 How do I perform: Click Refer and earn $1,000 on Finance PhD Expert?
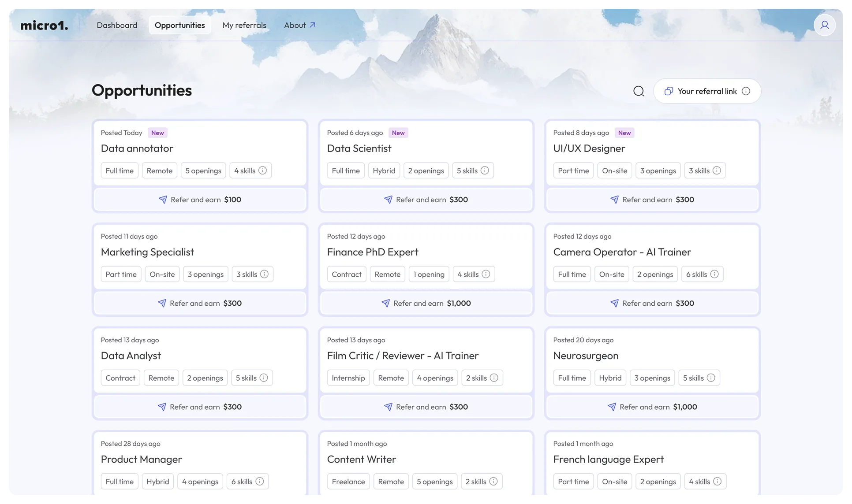point(426,303)
